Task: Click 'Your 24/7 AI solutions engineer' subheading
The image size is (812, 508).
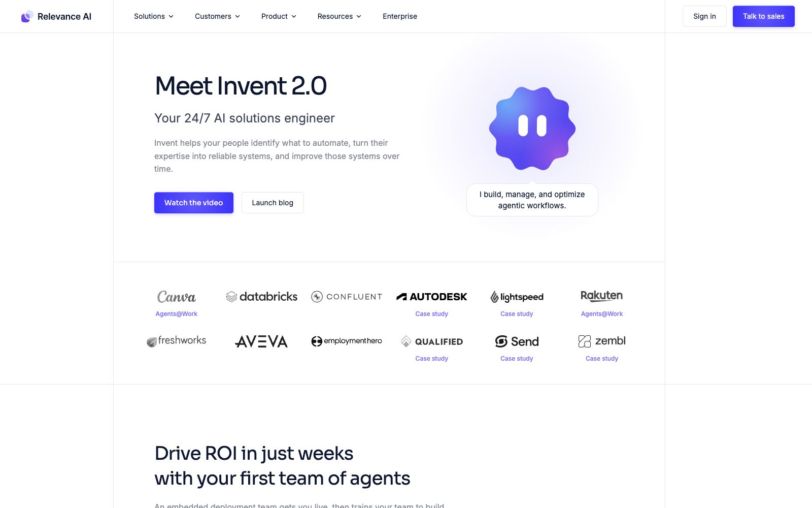Action: (245, 118)
